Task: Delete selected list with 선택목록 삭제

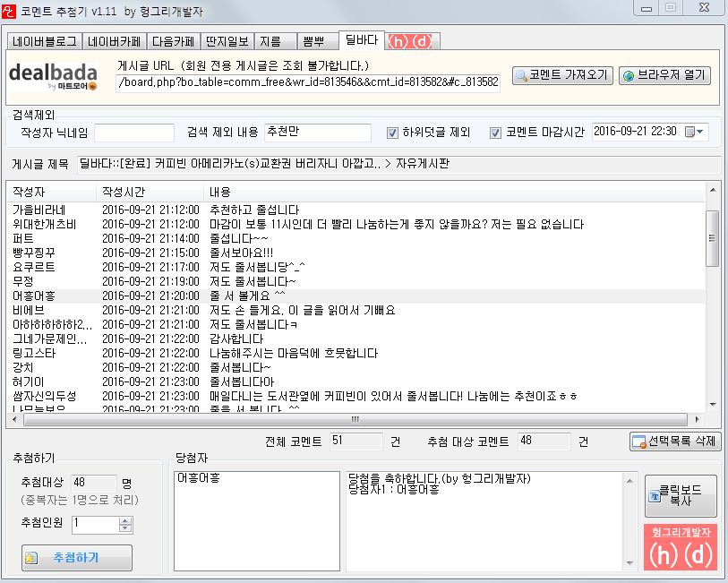Action: tap(674, 442)
